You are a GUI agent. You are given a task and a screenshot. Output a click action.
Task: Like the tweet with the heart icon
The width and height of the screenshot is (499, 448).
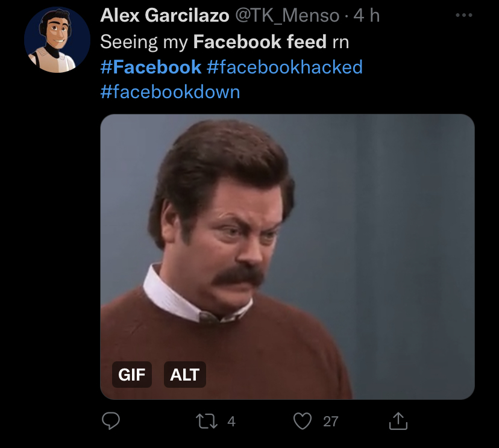point(303,422)
